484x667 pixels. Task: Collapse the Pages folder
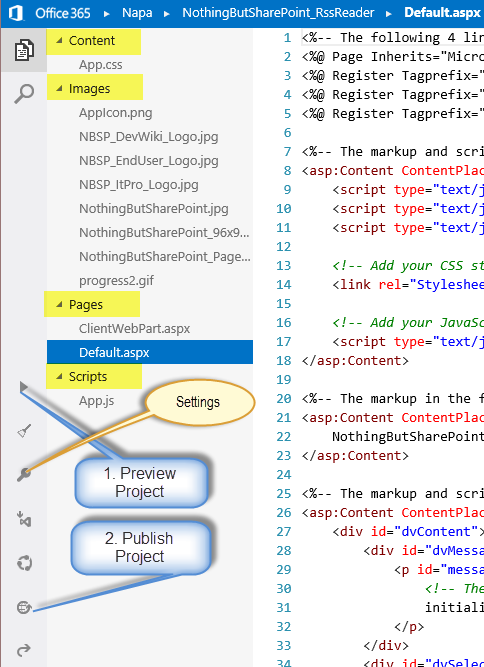(60, 305)
